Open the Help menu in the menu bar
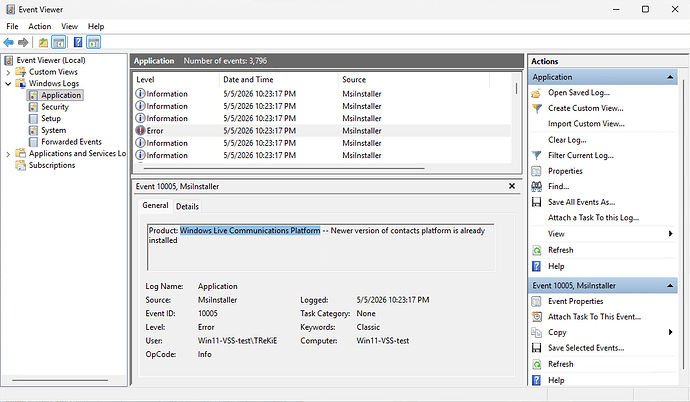 [x=96, y=26]
